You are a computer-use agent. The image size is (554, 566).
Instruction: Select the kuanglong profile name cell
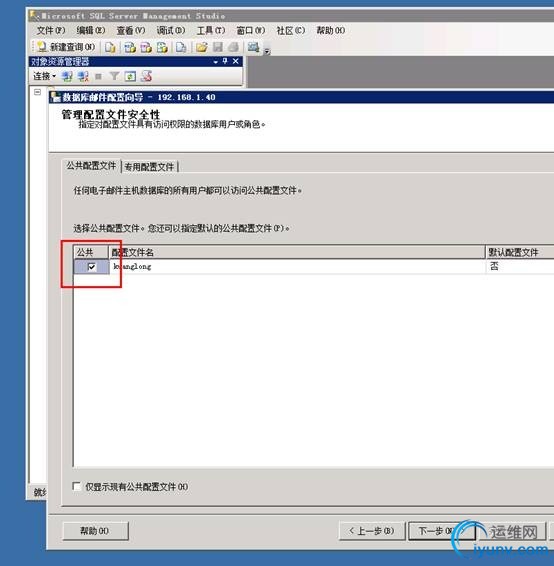tap(297, 267)
